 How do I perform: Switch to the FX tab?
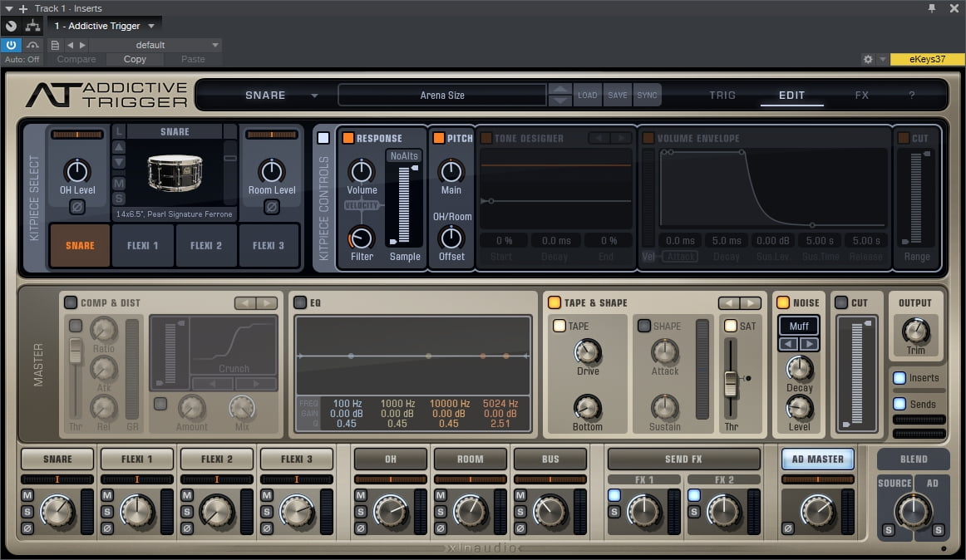[862, 96]
